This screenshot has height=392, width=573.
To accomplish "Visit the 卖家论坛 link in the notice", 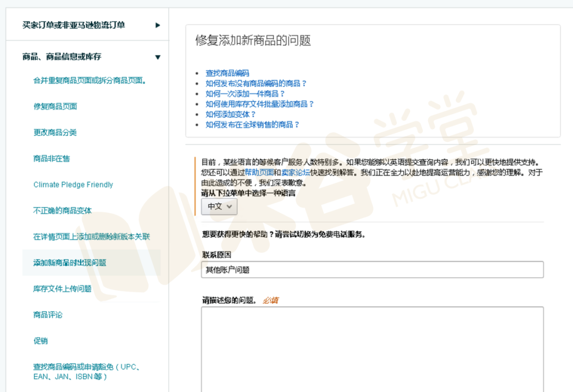I will [x=296, y=172].
